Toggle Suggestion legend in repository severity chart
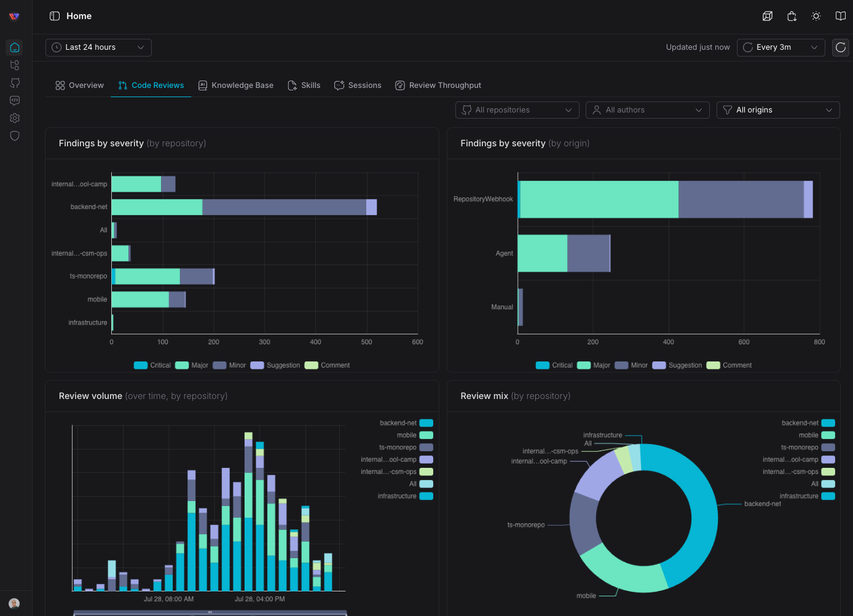The width and height of the screenshot is (853, 616). pyautogui.click(x=275, y=365)
